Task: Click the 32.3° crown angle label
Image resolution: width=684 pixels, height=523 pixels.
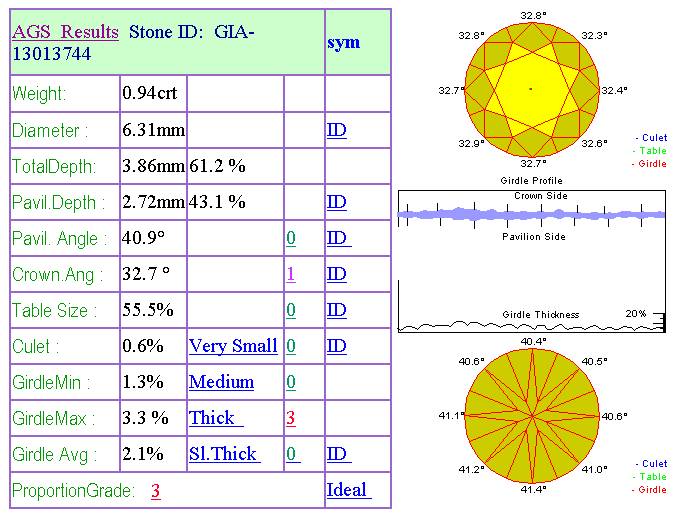Action: click(x=595, y=35)
